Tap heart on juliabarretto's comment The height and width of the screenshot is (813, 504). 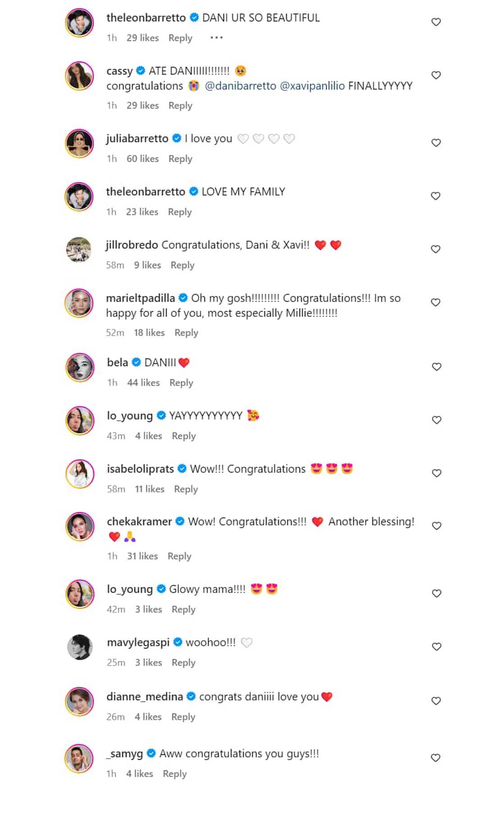[x=436, y=143]
